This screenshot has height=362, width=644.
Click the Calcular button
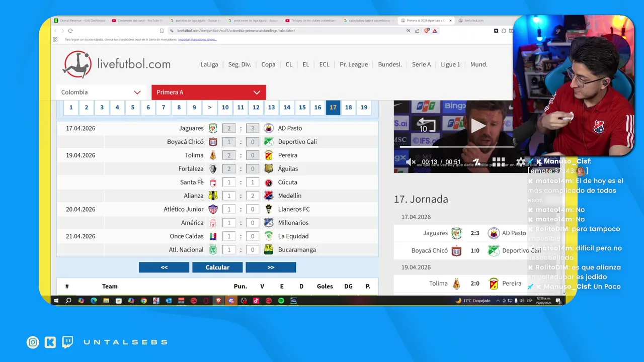tap(217, 267)
